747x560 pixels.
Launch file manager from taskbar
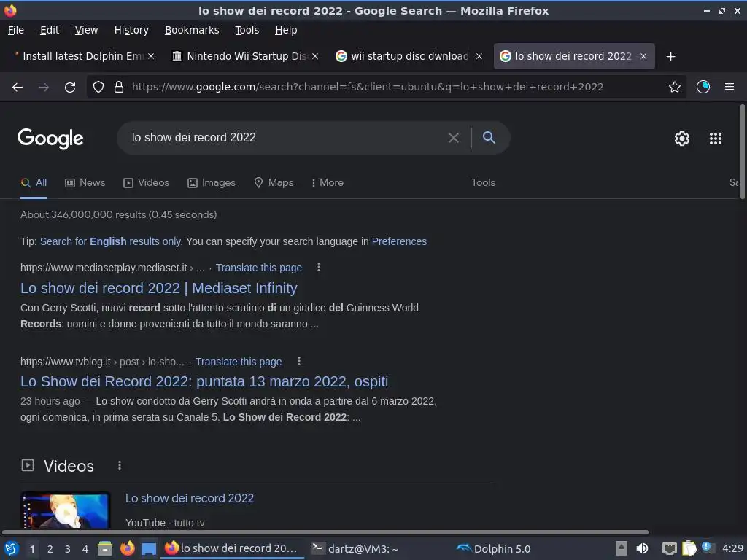[105, 548]
